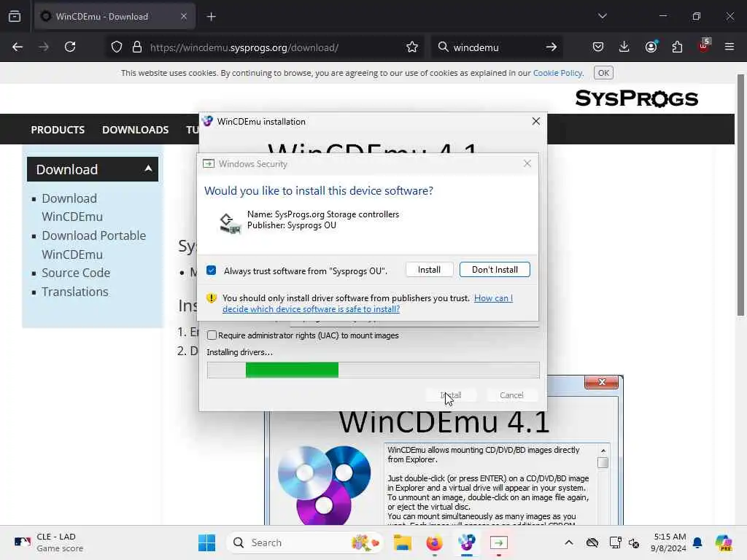
Task: Open the list all tabs chevron
Action: 602,16
